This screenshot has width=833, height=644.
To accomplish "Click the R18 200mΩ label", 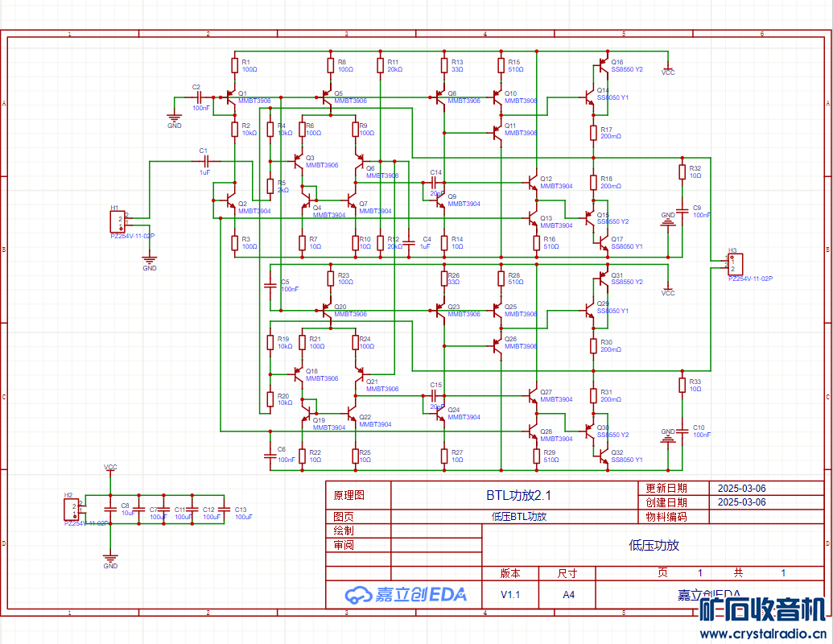I will pyautogui.click(x=611, y=183).
